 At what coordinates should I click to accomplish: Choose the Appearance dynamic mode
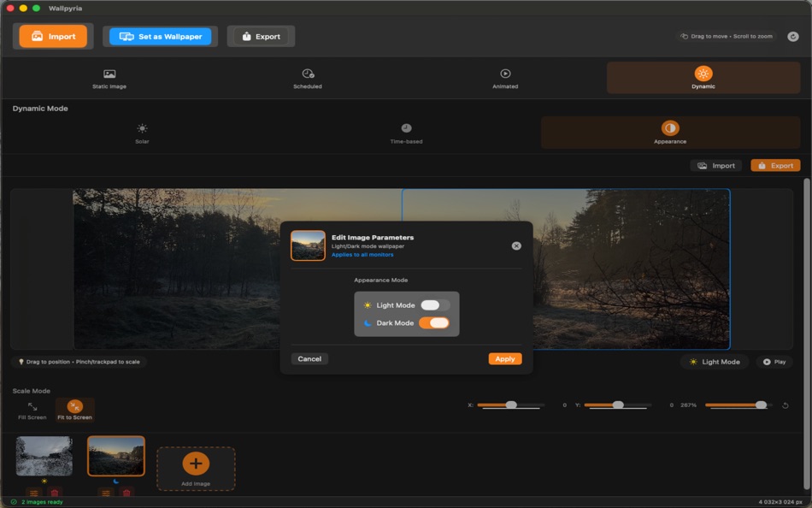pyautogui.click(x=670, y=133)
